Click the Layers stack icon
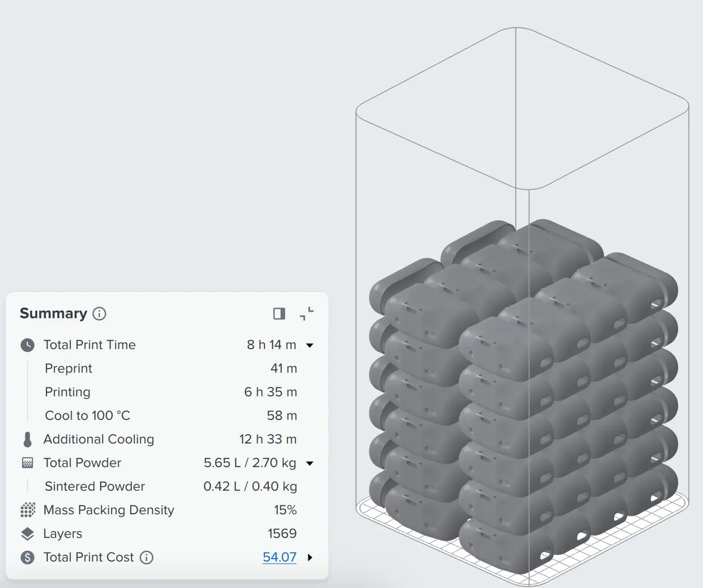 [x=28, y=534]
